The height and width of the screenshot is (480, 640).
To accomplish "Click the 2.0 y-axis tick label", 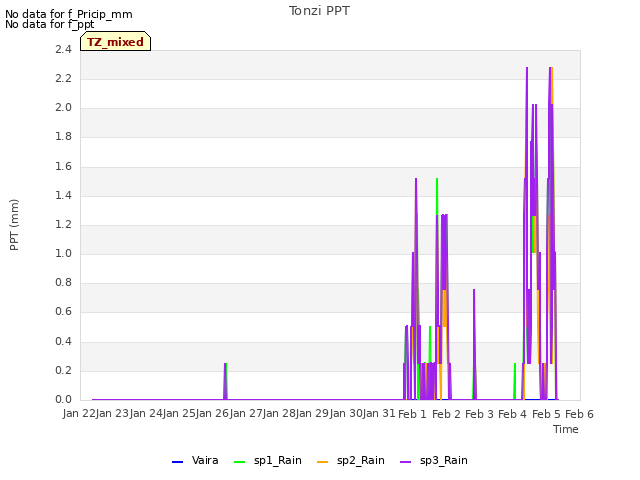I will (63, 107).
